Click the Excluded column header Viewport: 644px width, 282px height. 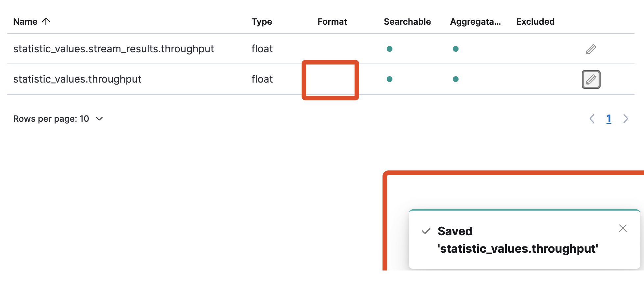[535, 22]
